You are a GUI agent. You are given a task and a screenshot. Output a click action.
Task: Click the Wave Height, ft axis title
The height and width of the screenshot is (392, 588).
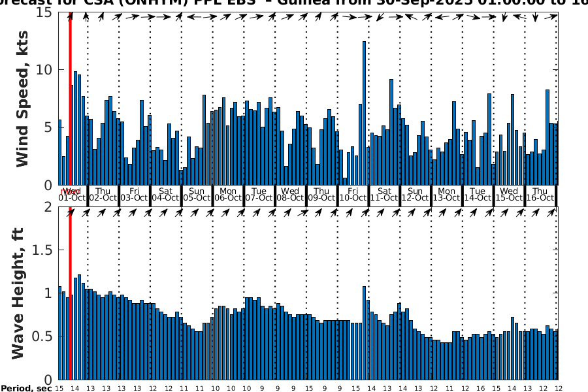18,293
